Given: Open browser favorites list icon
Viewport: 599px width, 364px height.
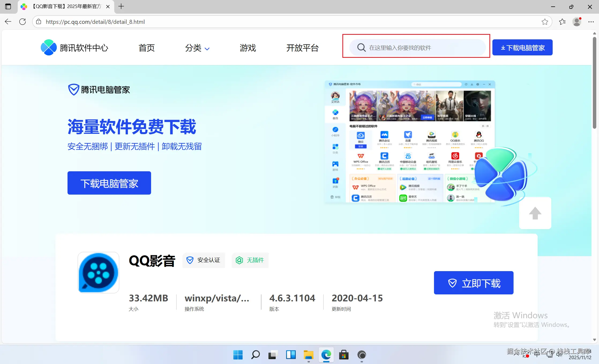Looking at the screenshot, I should click(x=562, y=22).
